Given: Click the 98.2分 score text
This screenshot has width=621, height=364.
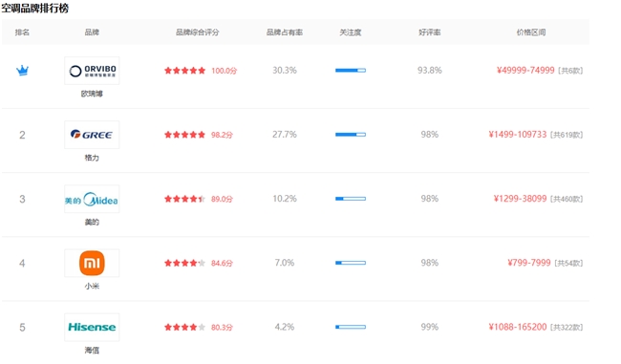Looking at the screenshot, I should coord(223,135).
